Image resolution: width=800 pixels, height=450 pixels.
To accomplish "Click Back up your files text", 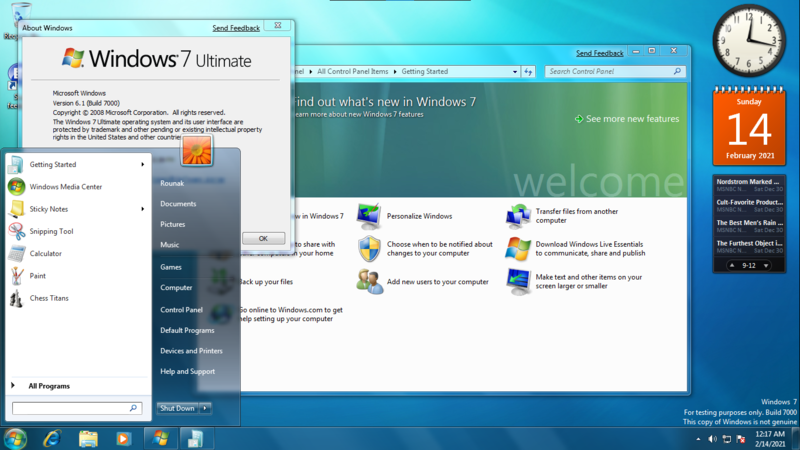I will pos(266,282).
